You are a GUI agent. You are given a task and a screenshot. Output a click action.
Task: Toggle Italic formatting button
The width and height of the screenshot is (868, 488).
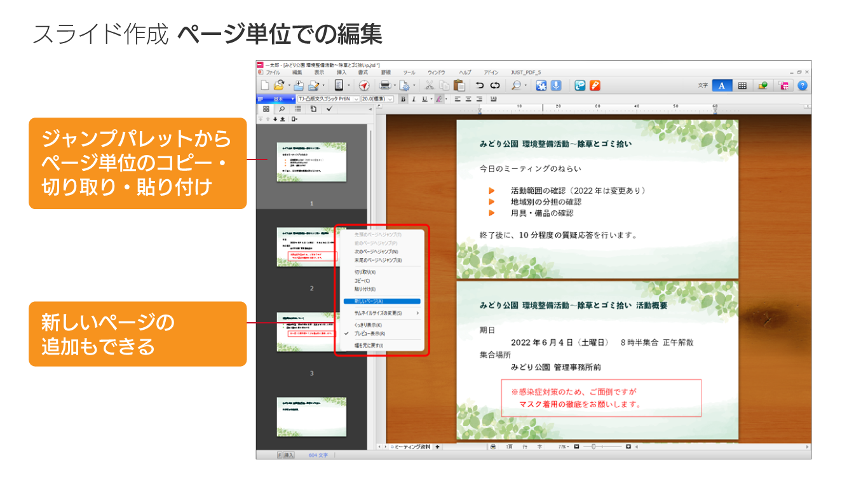point(413,99)
